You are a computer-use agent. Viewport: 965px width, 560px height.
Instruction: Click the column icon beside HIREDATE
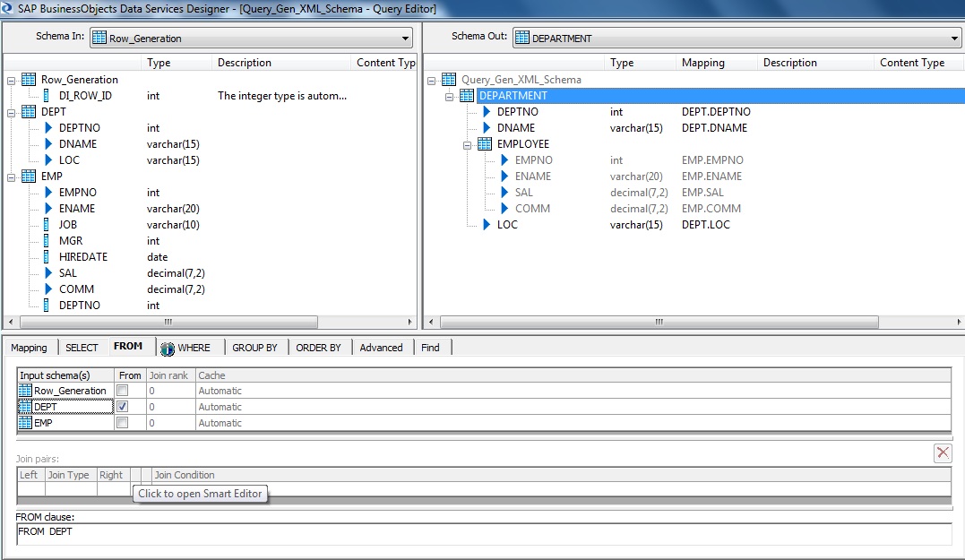[x=47, y=256]
